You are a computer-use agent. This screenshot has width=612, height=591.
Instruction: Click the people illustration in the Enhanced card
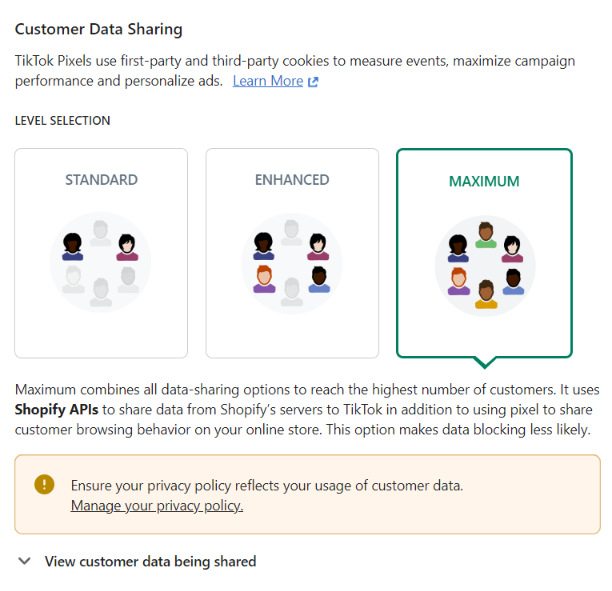292,263
